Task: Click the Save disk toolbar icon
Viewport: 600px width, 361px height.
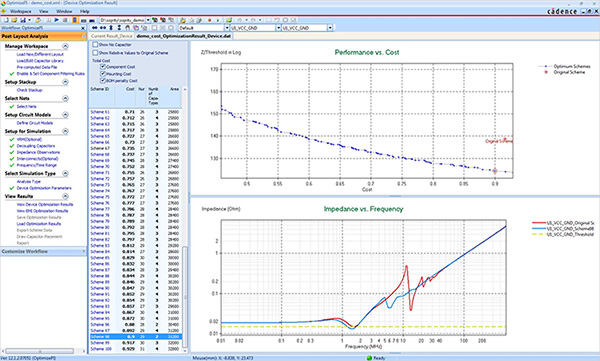Action: (23, 20)
